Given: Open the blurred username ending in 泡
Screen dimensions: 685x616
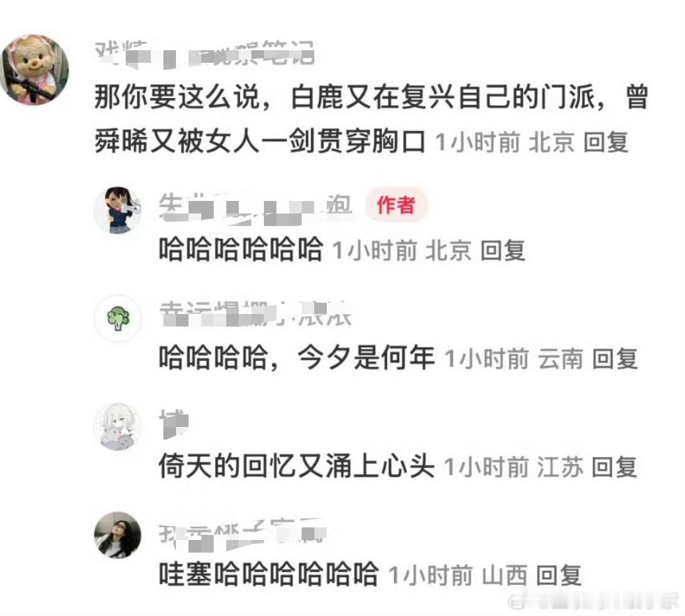Looking at the screenshot, I should click(x=255, y=207).
